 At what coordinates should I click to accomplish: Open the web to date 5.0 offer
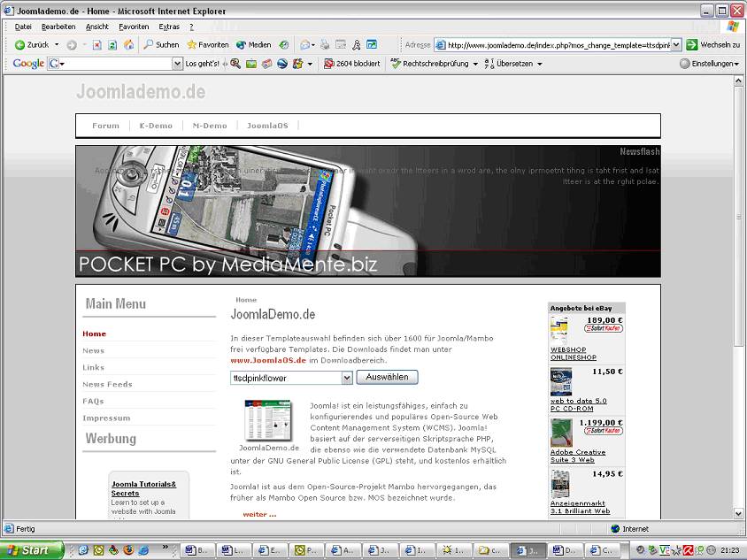[x=578, y=405]
